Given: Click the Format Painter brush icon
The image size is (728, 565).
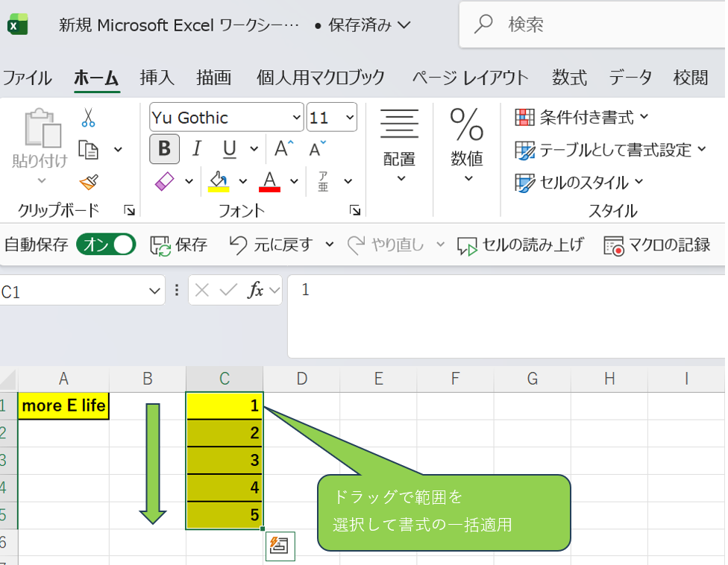Looking at the screenshot, I should coord(89,181).
